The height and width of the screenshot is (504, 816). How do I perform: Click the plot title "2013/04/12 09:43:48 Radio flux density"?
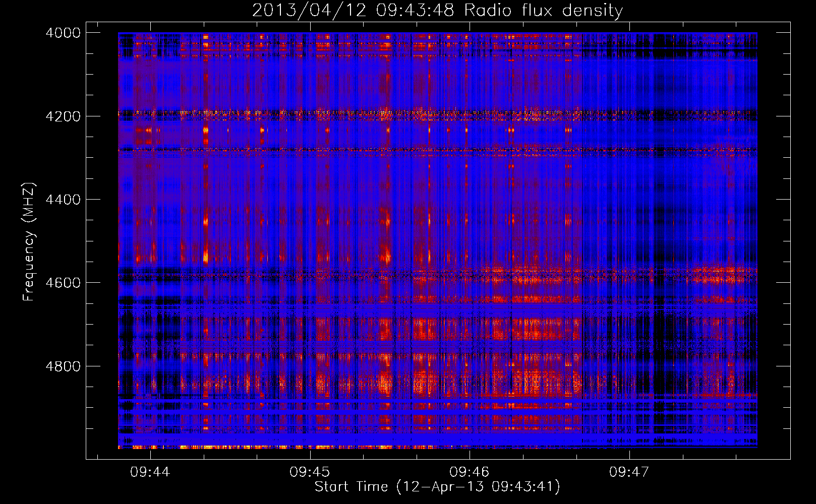tap(437, 10)
